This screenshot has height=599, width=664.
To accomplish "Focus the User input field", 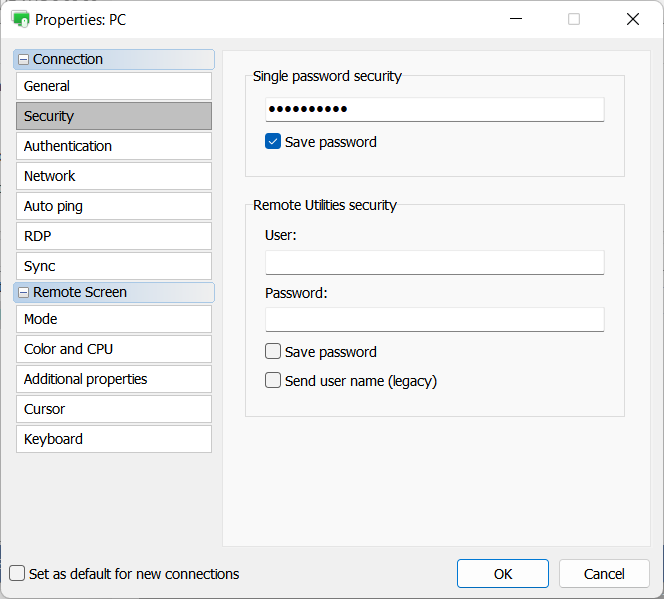I will tap(434, 262).
